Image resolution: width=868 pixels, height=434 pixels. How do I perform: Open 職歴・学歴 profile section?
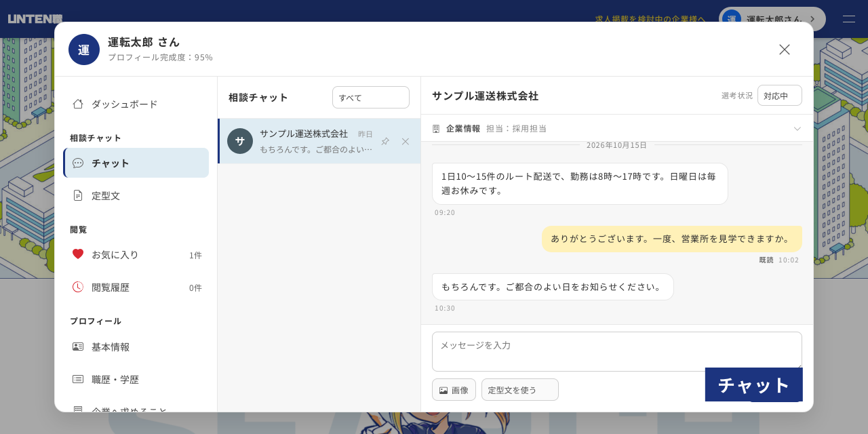136,379
